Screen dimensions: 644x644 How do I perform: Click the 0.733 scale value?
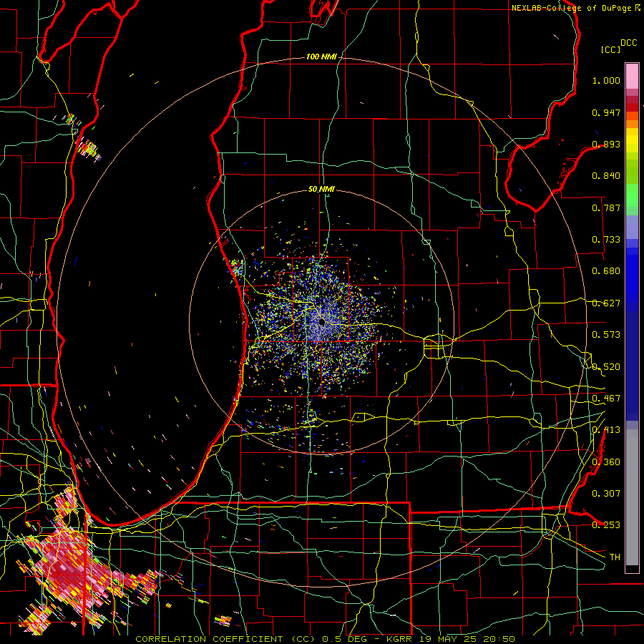click(x=606, y=240)
